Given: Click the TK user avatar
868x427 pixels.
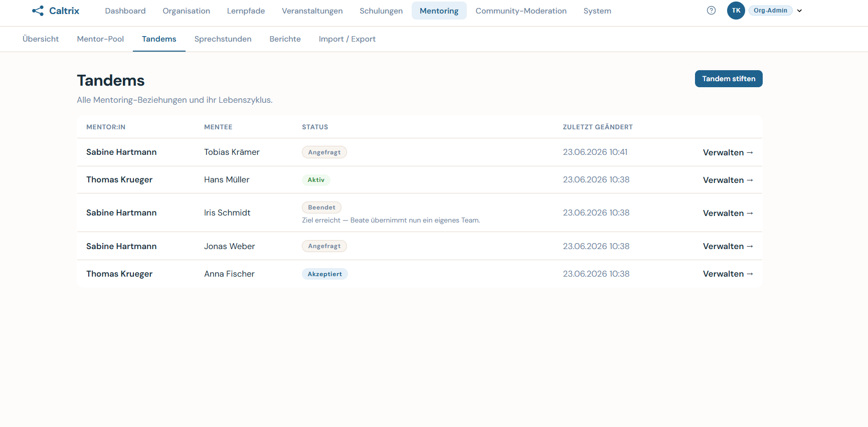Looking at the screenshot, I should [x=736, y=11].
